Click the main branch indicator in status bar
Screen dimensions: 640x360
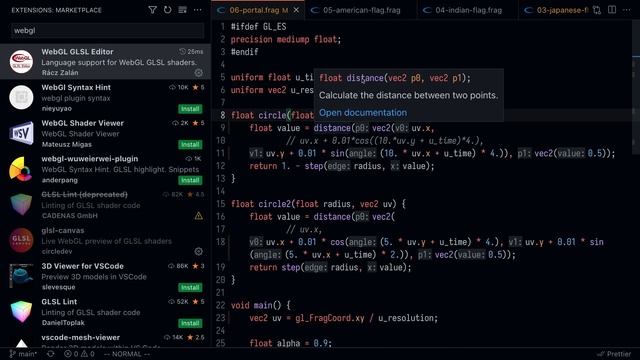coord(23,354)
